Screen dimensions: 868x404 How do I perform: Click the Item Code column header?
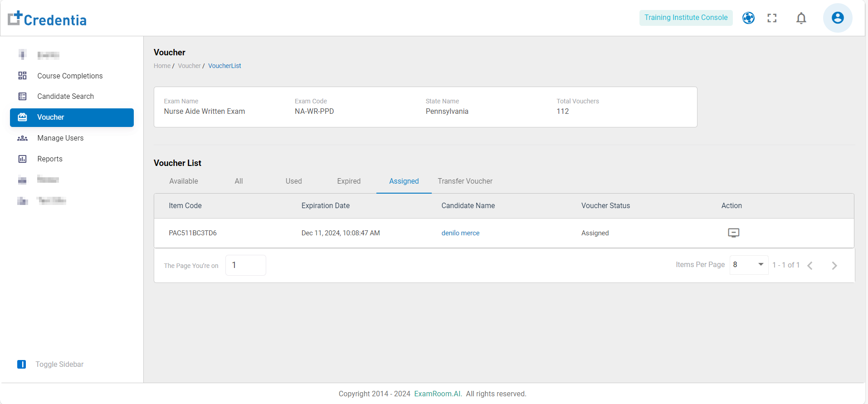coord(185,205)
